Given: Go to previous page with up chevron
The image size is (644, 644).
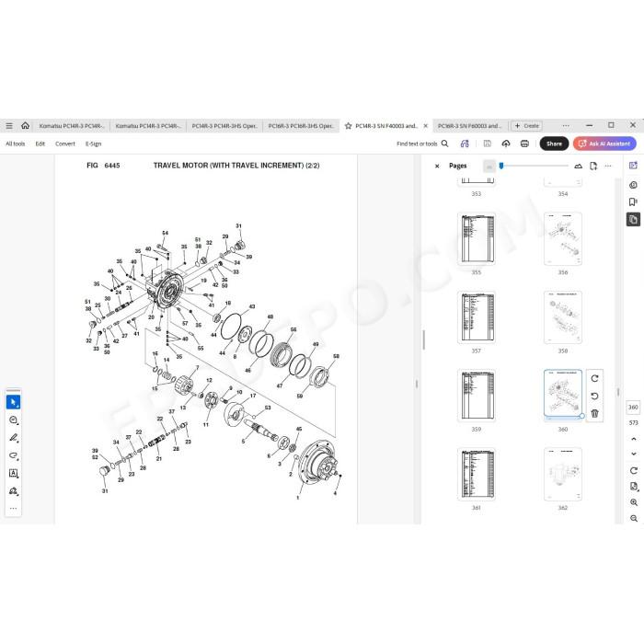Looking at the screenshot, I should click(633, 439).
